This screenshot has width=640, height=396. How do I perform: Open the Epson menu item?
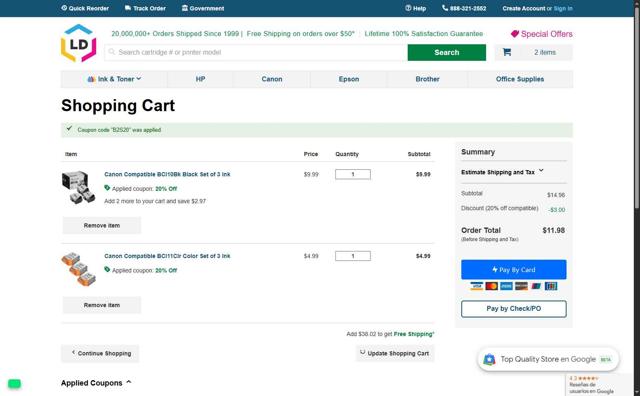(349, 79)
